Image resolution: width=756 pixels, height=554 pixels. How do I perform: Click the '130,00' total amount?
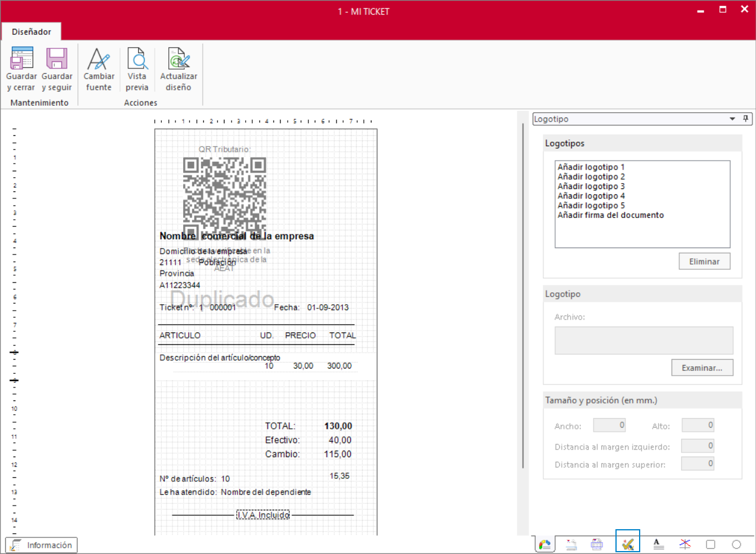click(338, 426)
